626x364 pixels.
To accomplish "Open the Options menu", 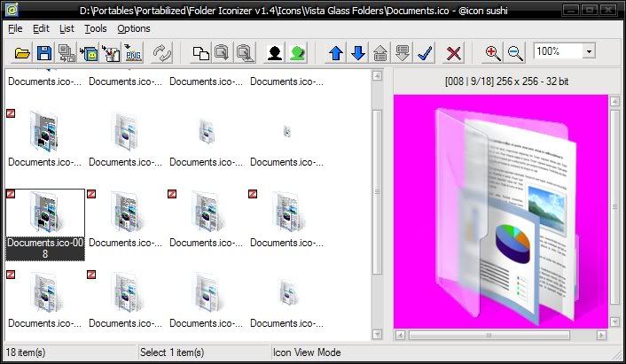I will [x=134, y=28].
